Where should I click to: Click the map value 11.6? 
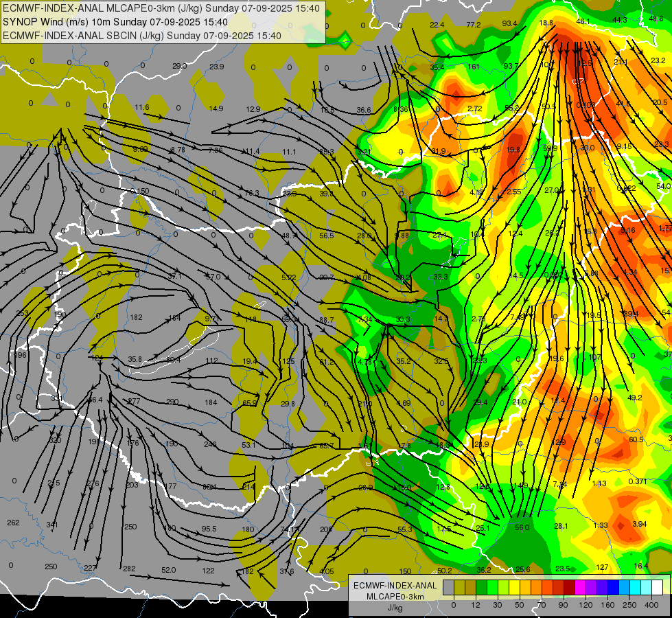coord(142,107)
